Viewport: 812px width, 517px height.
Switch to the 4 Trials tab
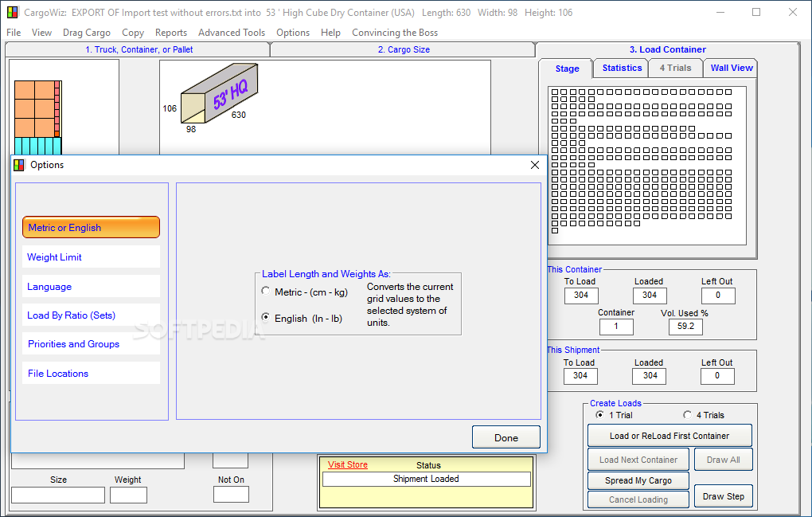pos(675,68)
